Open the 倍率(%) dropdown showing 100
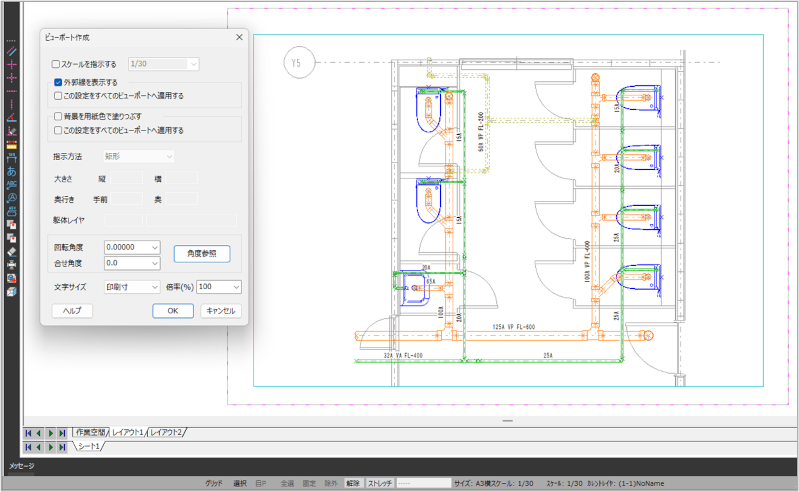The width and height of the screenshot is (799, 492). 235,287
